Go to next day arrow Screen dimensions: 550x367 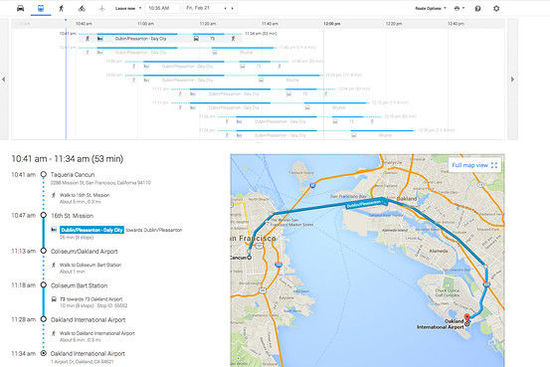click(232, 8)
